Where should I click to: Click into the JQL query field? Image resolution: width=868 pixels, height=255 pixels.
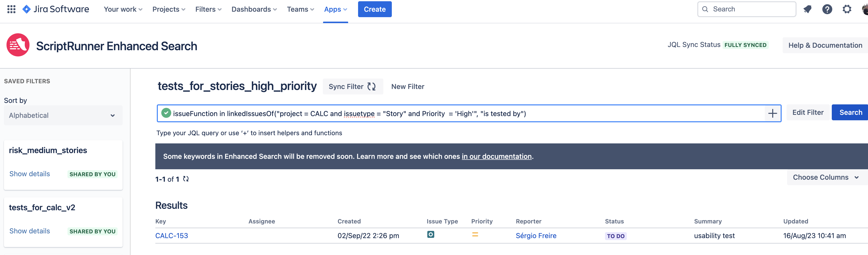(468, 113)
